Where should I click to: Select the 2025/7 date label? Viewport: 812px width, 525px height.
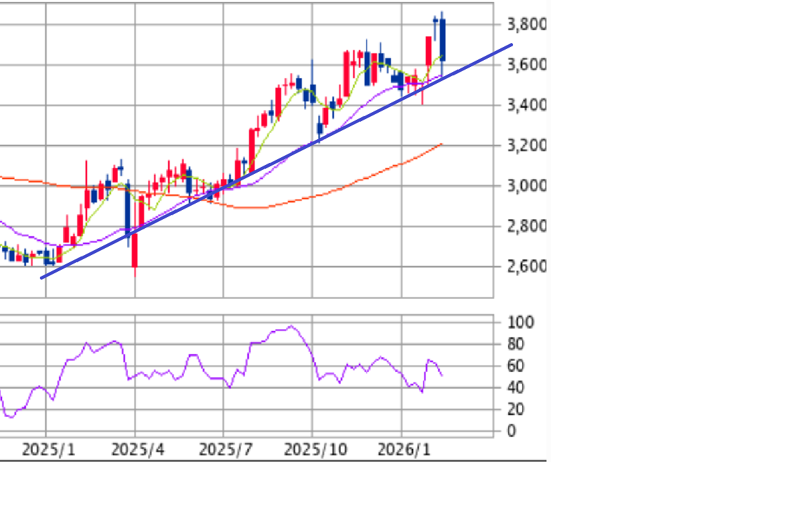[x=226, y=450]
